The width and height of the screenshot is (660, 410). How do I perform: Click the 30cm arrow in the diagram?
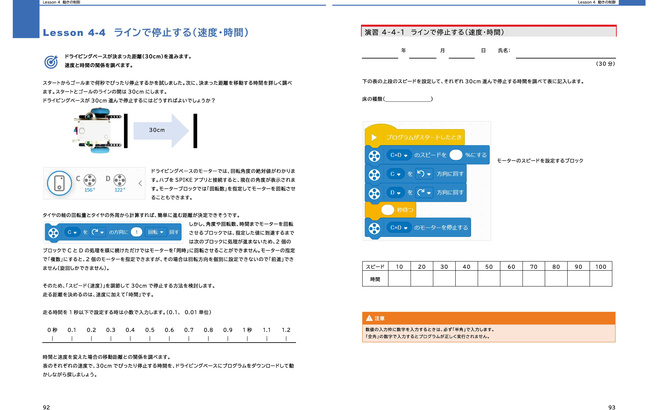tap(158, 129)
